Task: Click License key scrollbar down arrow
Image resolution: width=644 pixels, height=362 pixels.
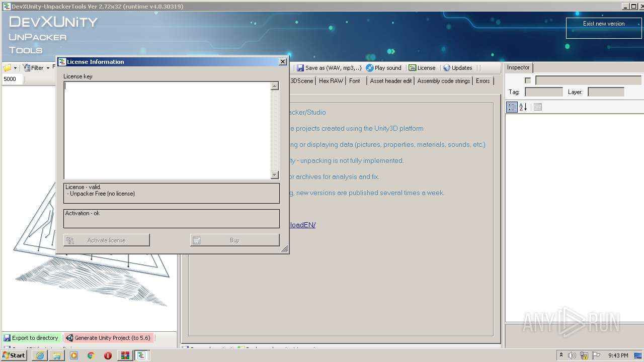Action: (x=275, y=175)
